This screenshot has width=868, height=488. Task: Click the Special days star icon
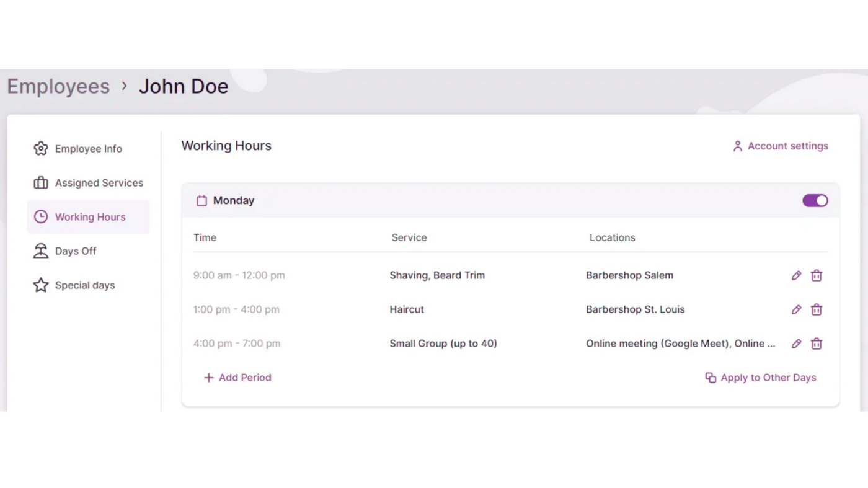click(41, 285)
